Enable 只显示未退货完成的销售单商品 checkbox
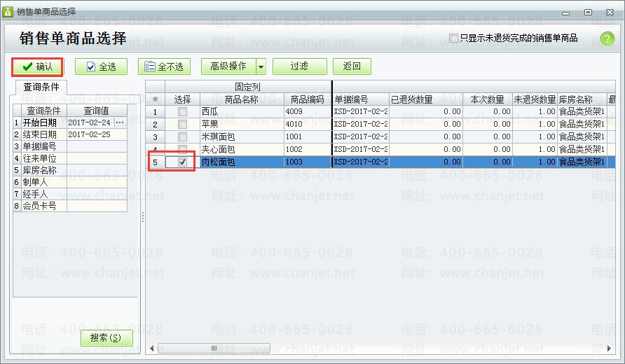This screenshot has width=625, height=364. (453, 38)
